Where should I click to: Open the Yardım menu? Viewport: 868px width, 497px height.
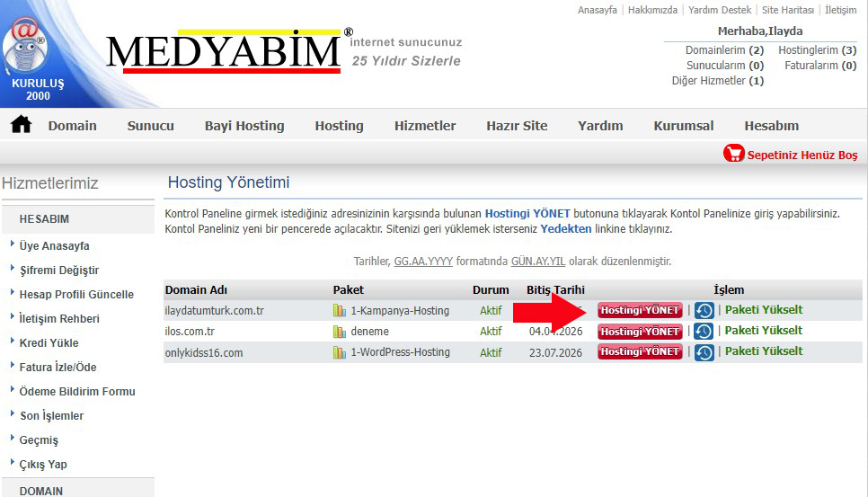coord(600,126)
